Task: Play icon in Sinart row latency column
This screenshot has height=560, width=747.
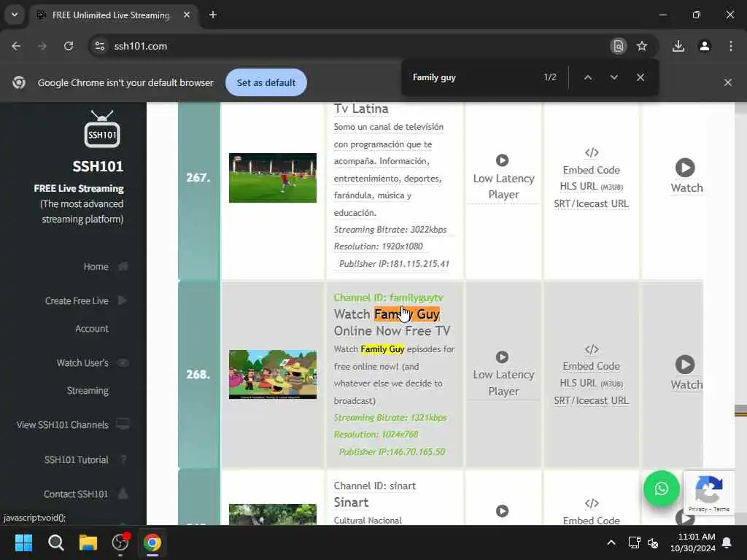Action: (x=502, y=511)
